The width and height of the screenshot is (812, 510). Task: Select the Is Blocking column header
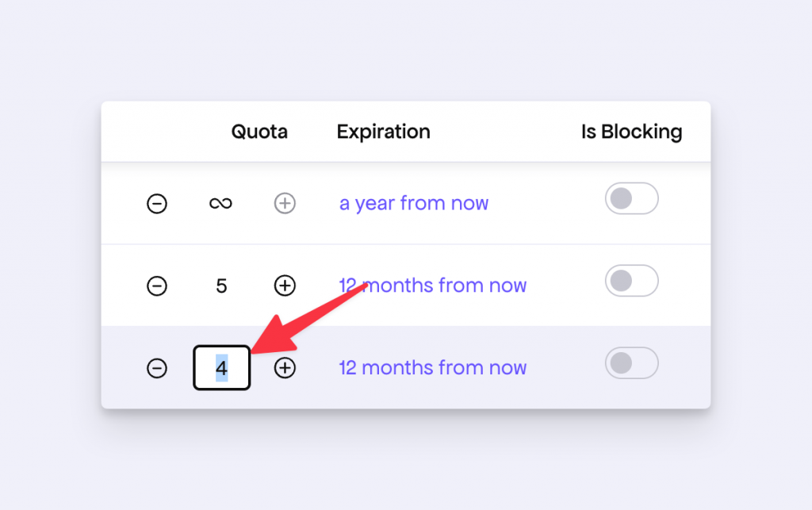click(x=630, y=132)
